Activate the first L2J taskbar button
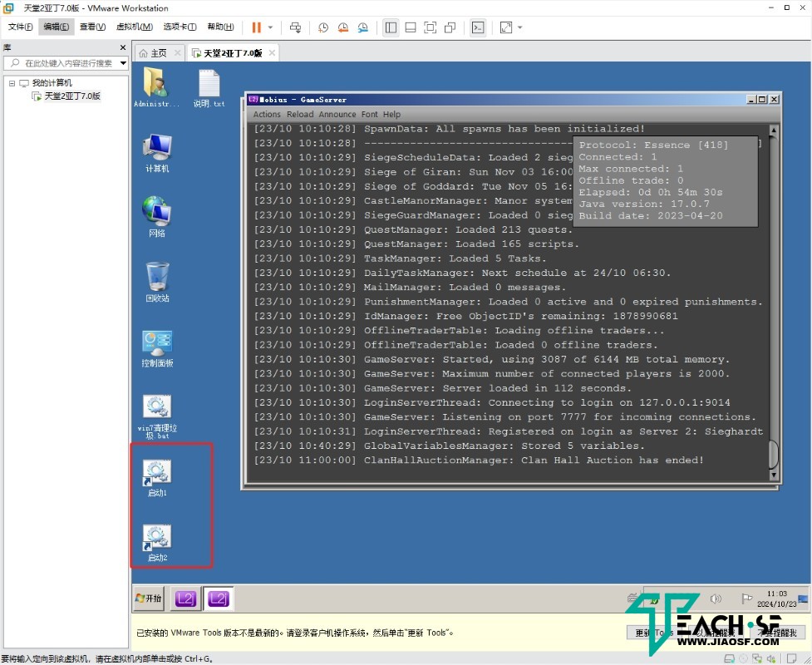 pos(185,598)
